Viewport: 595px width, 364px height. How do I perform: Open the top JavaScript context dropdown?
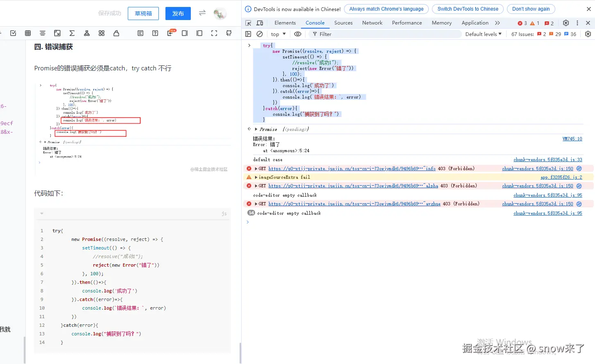coord(278,34)
